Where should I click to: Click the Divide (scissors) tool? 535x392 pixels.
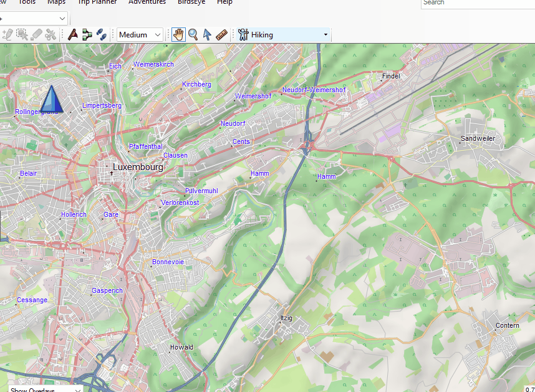click(x=51, y=35)
